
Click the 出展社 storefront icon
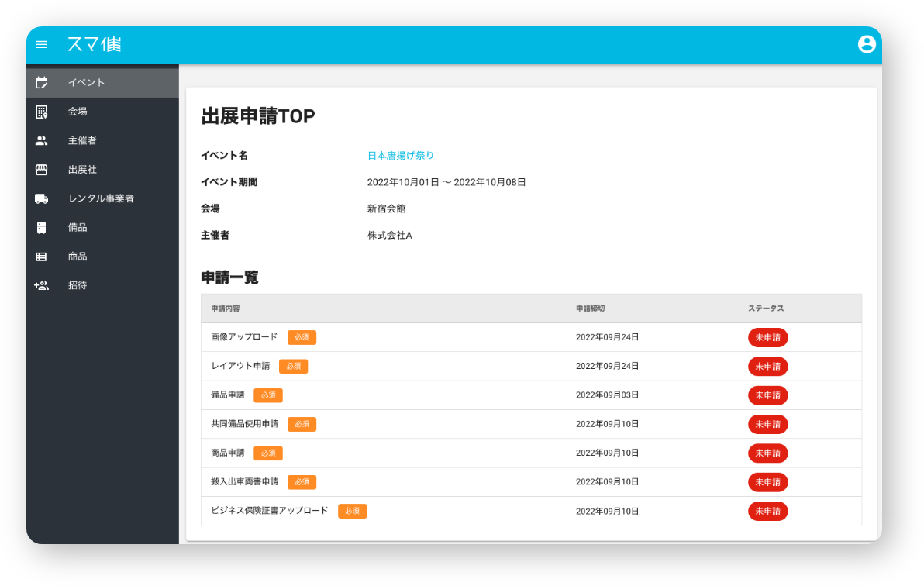pyautogui.click(x=42, y=170)
